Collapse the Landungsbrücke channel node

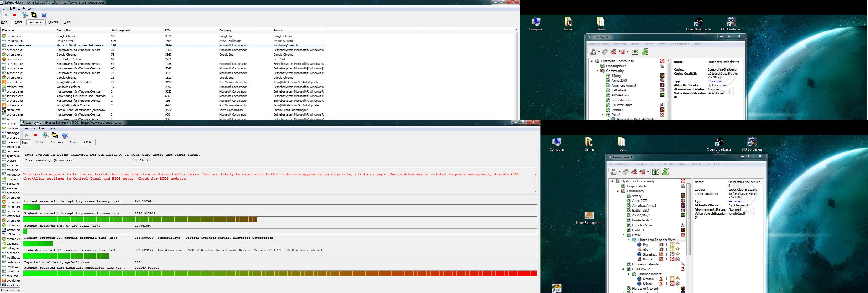tap(629, 274)
